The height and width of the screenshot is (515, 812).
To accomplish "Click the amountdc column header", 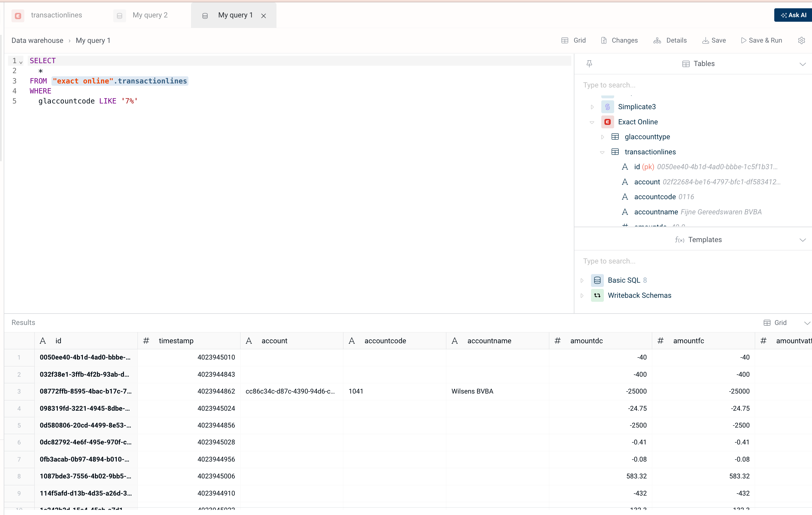I will (x=600, y=341).
